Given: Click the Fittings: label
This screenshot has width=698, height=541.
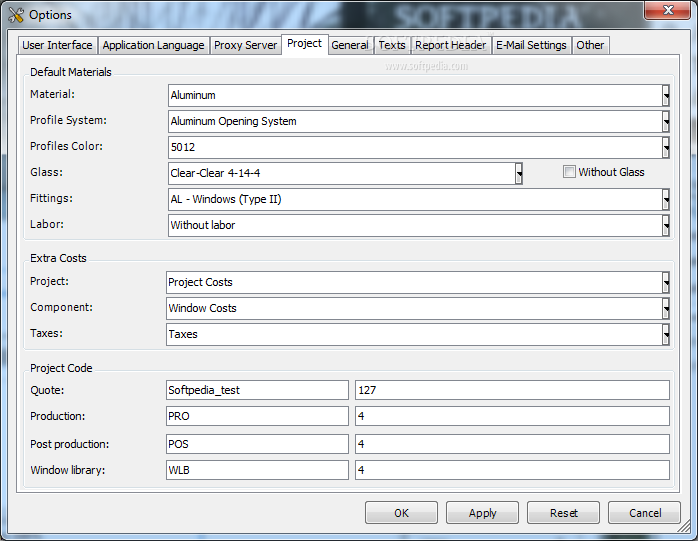Looking at the screenshot, I should point(51,198).
